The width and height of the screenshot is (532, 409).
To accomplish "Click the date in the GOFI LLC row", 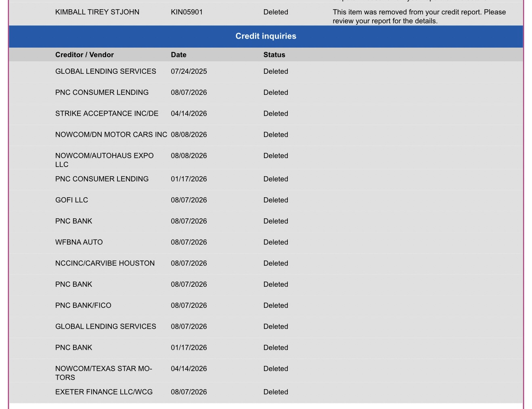I will pos(189,200).
